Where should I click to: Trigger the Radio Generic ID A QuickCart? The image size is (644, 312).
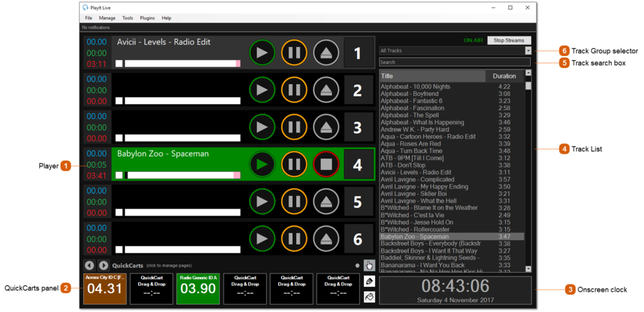coord(198,289)
